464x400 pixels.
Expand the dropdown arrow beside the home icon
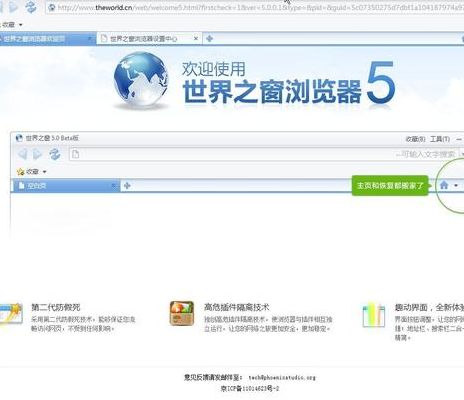[456, 185]
